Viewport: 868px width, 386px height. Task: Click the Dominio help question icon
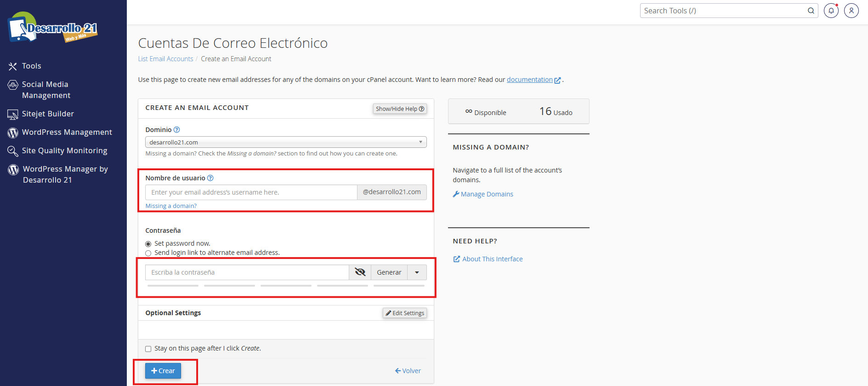(x=177, y=130)
